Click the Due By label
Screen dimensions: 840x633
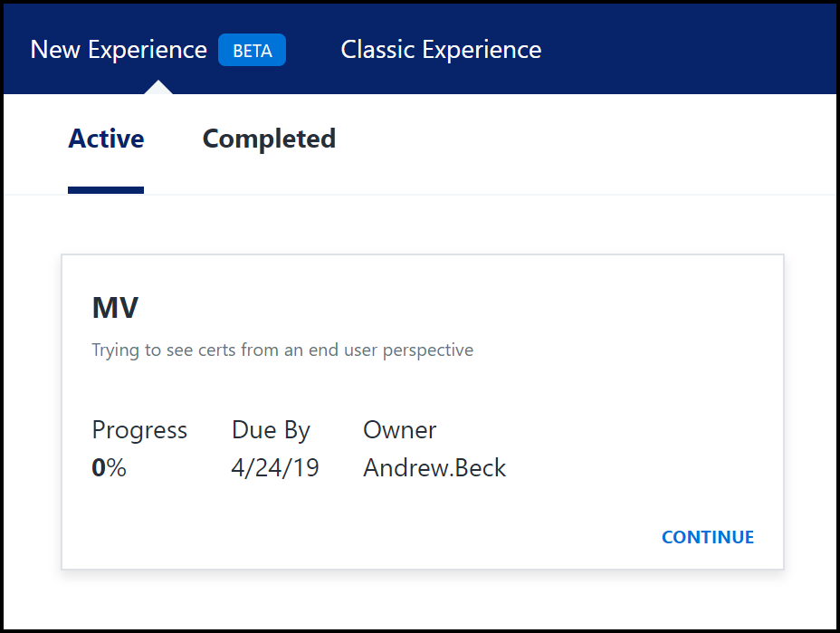coord(271,430)
